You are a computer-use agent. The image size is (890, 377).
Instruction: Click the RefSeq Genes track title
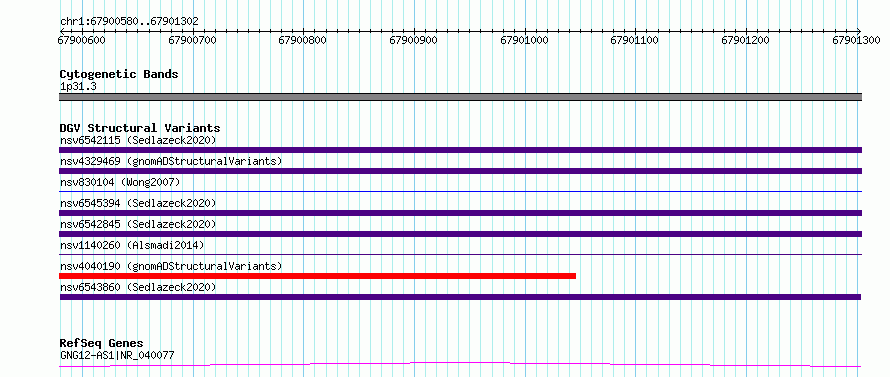[x=102, y=344]
